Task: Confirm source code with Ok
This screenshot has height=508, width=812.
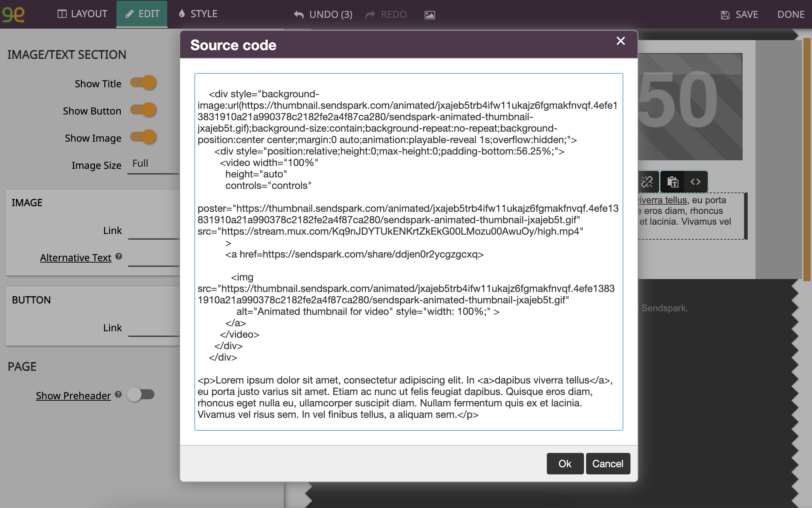Action: tap(565, 464)
